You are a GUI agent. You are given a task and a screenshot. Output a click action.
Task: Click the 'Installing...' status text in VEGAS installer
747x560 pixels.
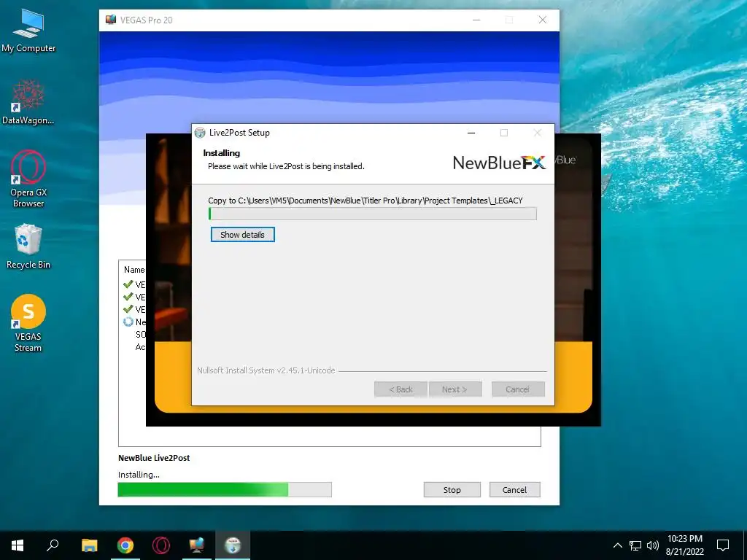coord(139,475)
